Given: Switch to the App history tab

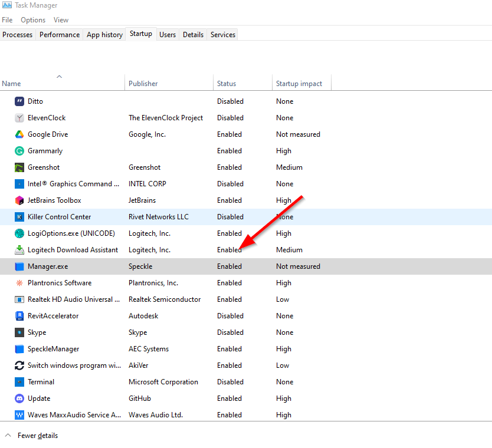Looking at the screenshot, I should (105, 35).
